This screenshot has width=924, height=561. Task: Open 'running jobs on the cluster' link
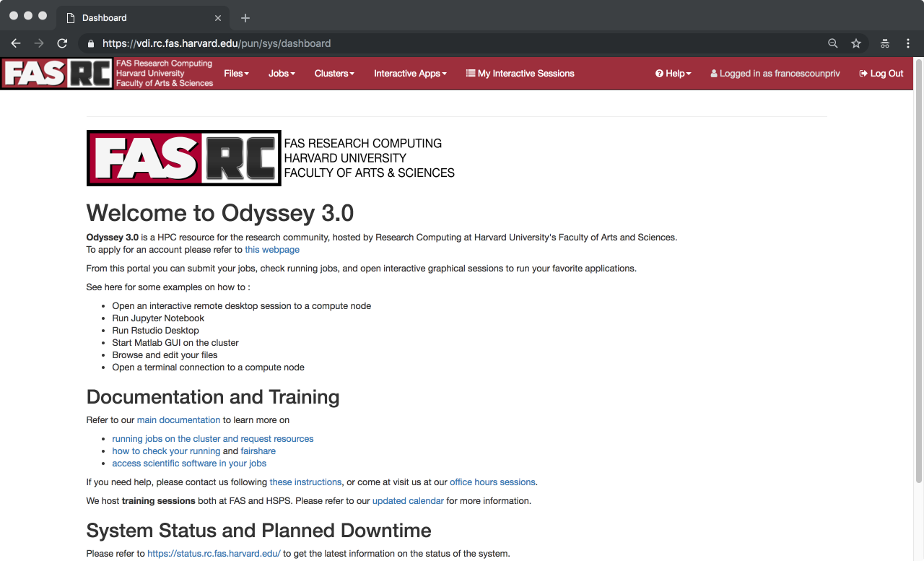pos(213,439)
